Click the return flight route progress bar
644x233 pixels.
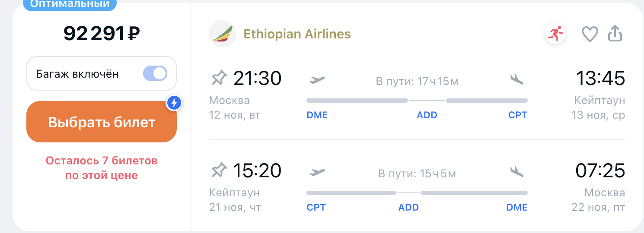(417, 193)
